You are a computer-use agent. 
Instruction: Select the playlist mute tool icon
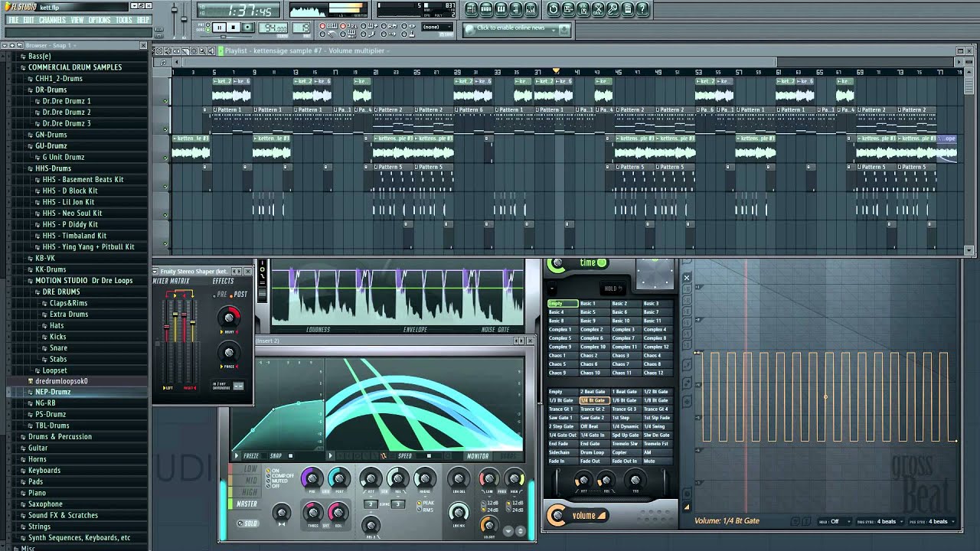(168, 51)
